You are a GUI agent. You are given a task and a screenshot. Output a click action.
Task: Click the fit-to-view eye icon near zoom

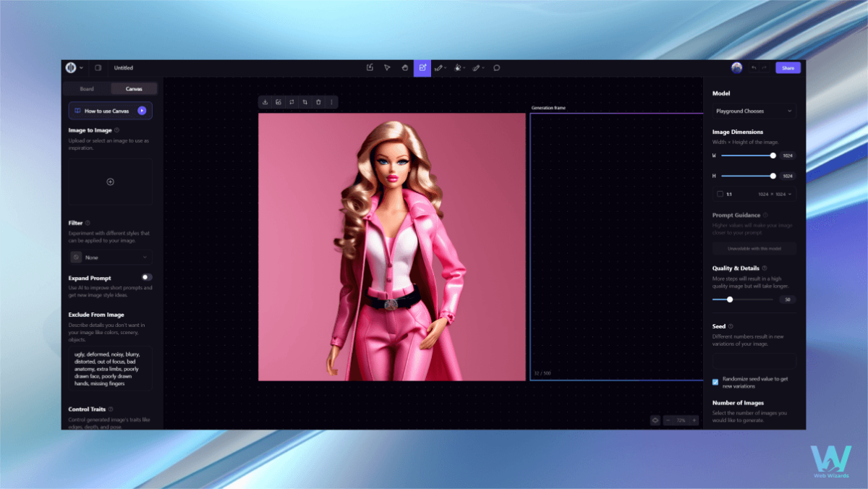655,420
